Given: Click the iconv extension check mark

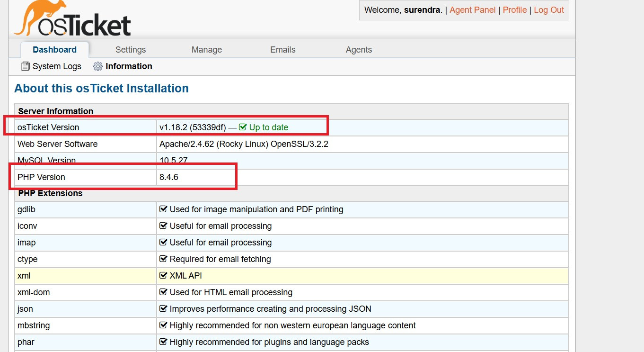Looking at the screenshot, I should pyautogui.click(x=164, y=226).
